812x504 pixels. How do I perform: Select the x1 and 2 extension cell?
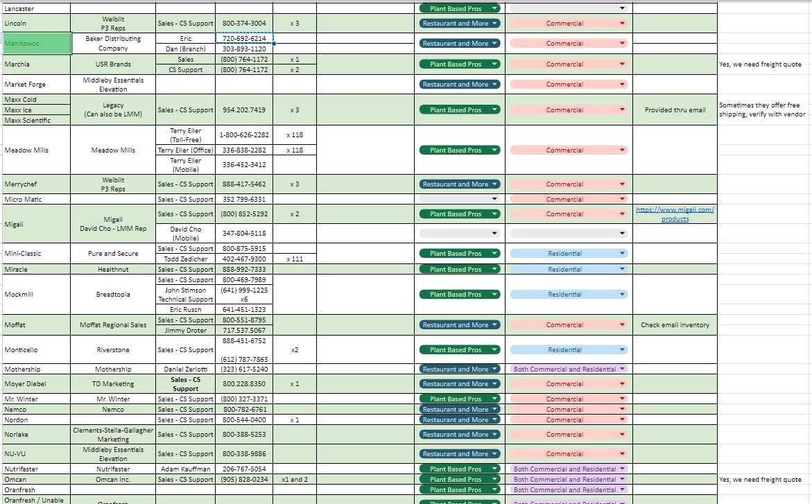(x=294, y=479)
